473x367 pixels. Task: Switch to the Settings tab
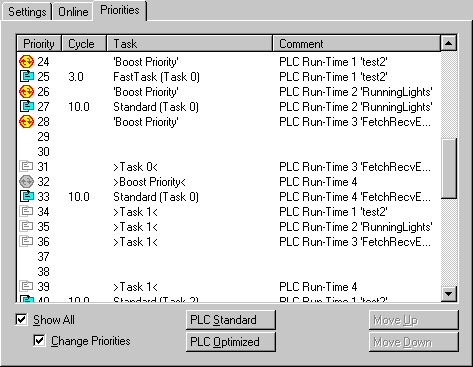(x=27, y=12)
